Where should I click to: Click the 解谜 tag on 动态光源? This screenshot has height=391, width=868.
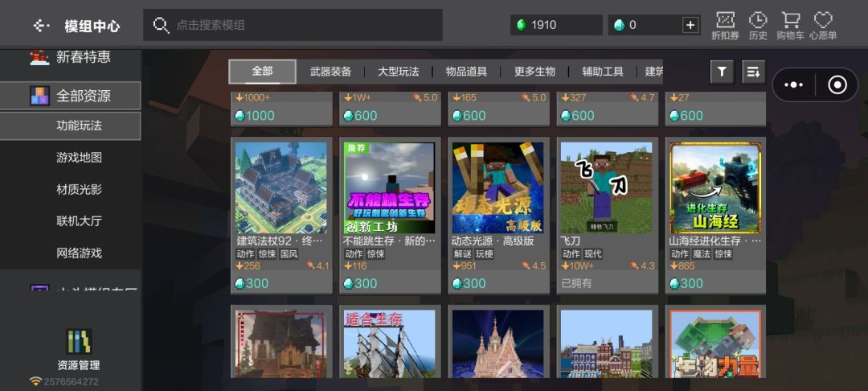(x=463, y=254)
